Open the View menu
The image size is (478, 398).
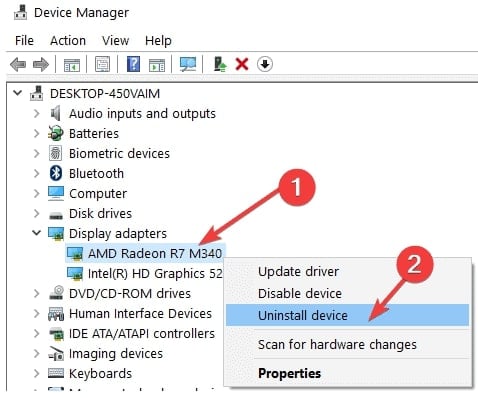click(x=115, y=41)
